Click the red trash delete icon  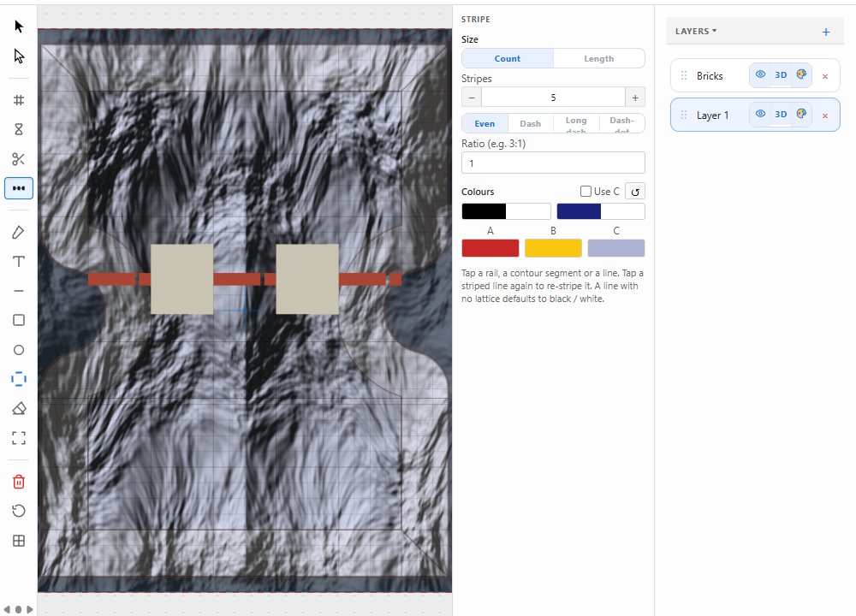(x=19, y=482)
